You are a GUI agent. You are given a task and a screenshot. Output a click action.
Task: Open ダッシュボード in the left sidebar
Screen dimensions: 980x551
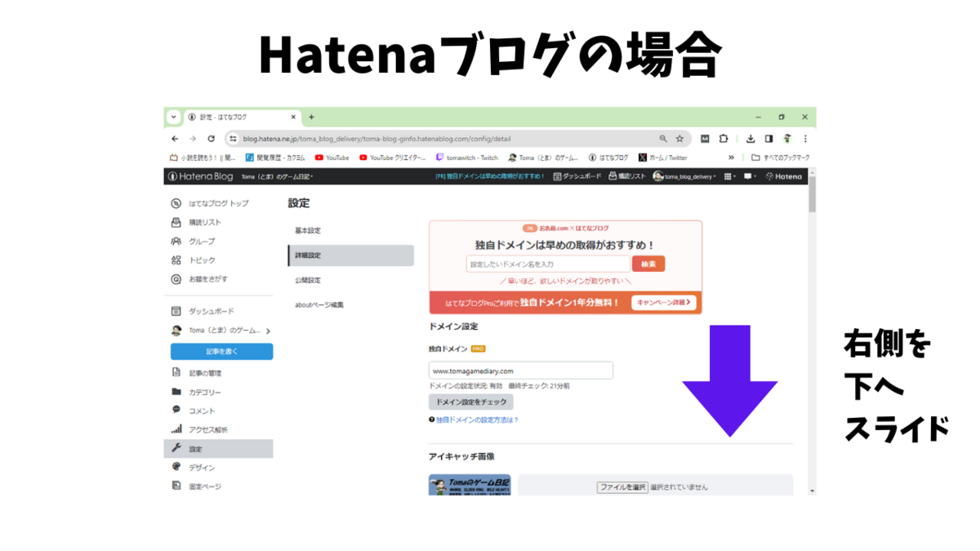click(202, 311)
